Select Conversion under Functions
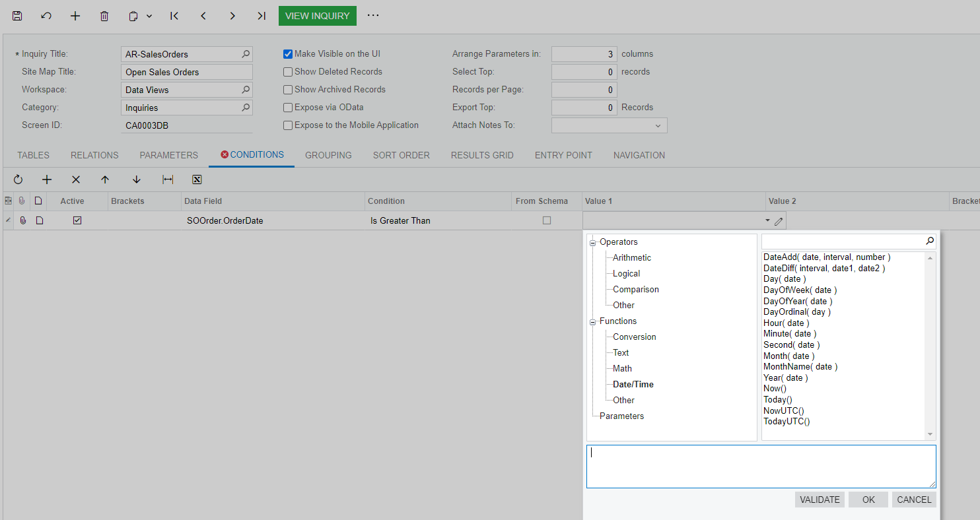The width and height of the screenshot is (980, 520). [635, 337]
